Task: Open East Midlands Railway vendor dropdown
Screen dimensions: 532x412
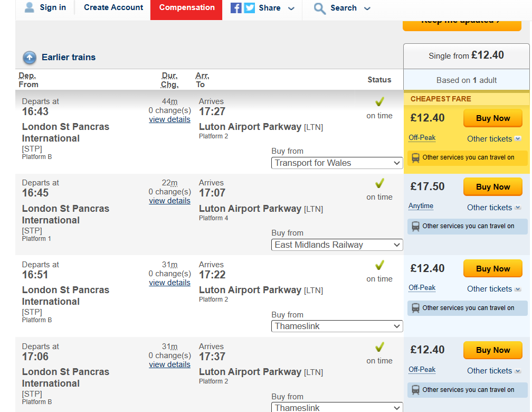Action: pyautogui.click(x=337, y=245)
